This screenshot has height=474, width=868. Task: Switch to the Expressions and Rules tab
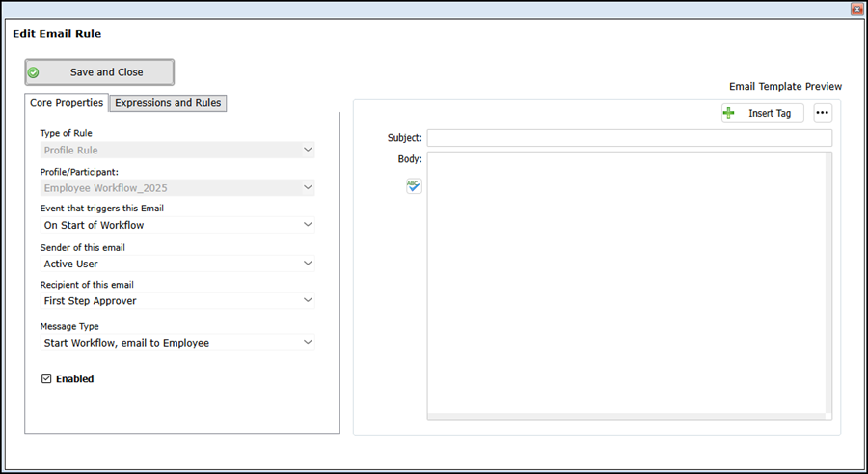click(x=168, y=103)
